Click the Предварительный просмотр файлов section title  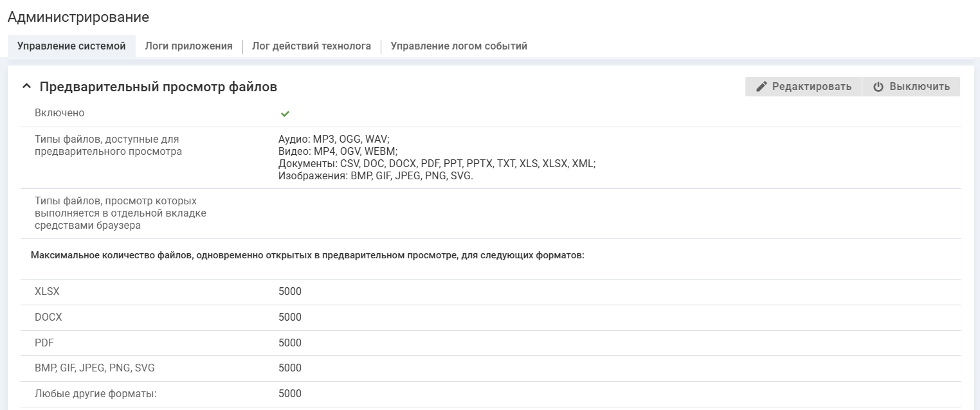[x=158, y=87]
